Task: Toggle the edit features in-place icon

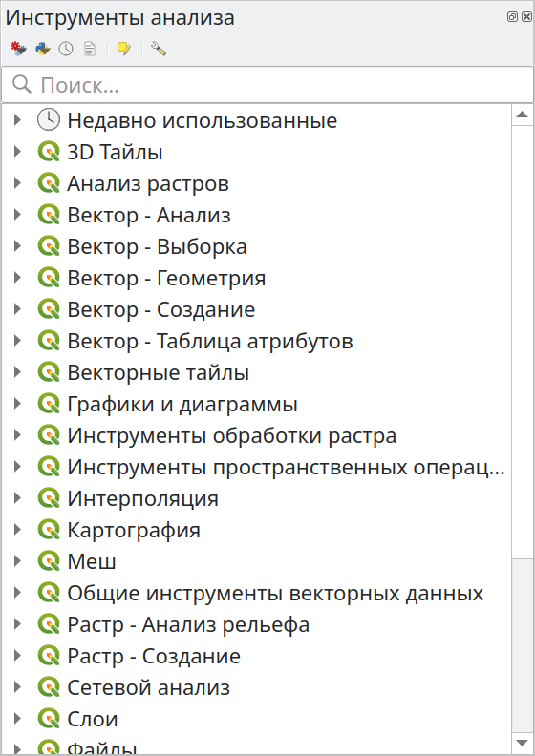Action: [x=124, y=49]
